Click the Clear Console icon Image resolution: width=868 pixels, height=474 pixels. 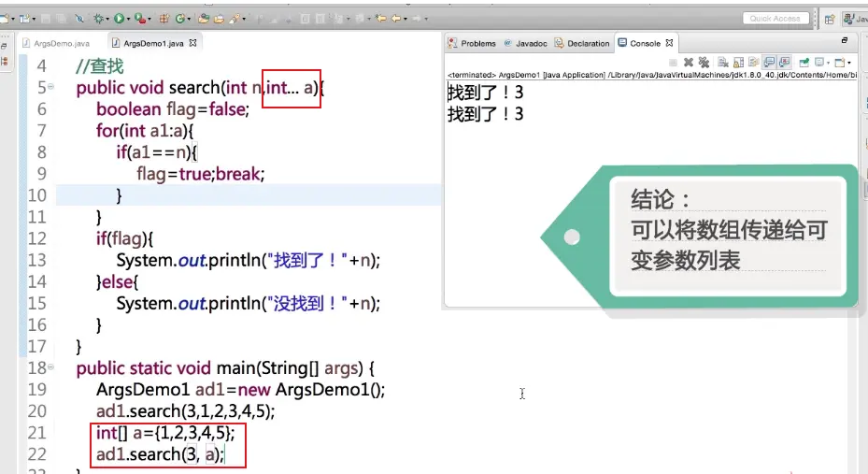(x=723, y=63)
